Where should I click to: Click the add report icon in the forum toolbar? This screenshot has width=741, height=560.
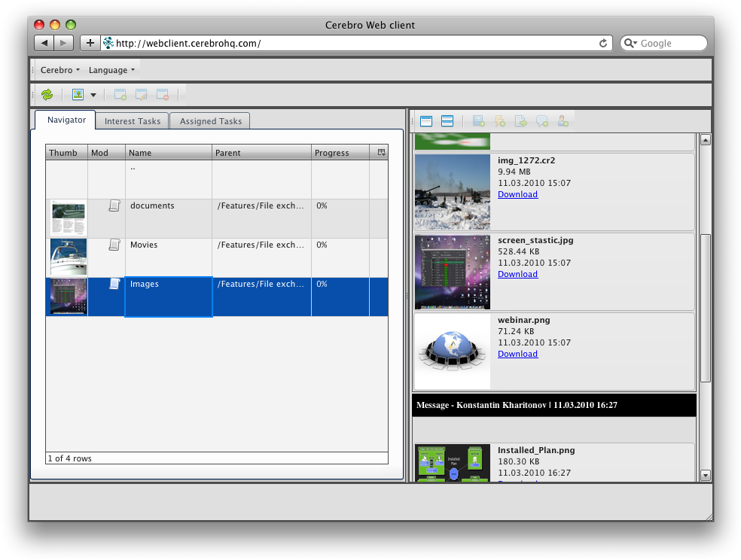click(479, 120)
